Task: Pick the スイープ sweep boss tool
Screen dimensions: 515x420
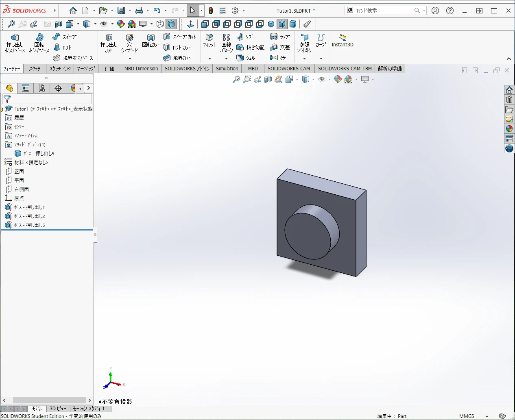Action: (x=64, y=37)
